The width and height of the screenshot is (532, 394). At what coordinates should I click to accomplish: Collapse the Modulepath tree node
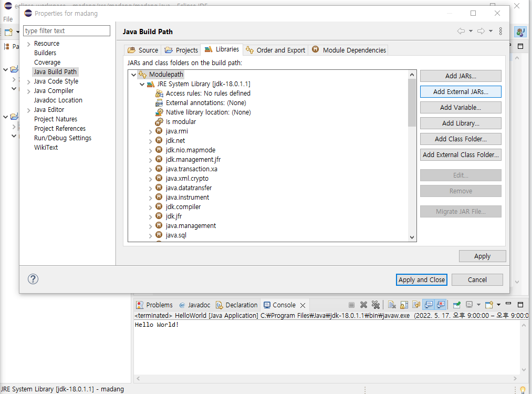pyautogui.click(x=134, y=75)
